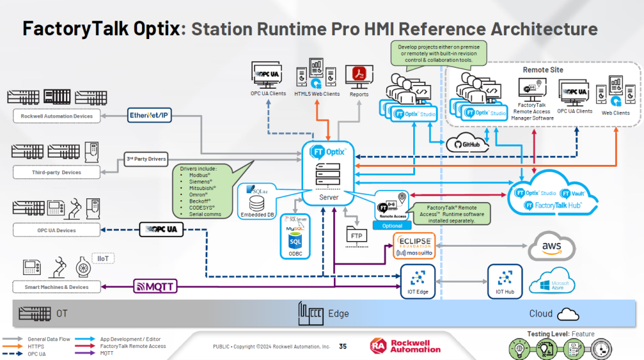Click the Third-party Devices label
The image size is (644, 360).
coord(57,172)
